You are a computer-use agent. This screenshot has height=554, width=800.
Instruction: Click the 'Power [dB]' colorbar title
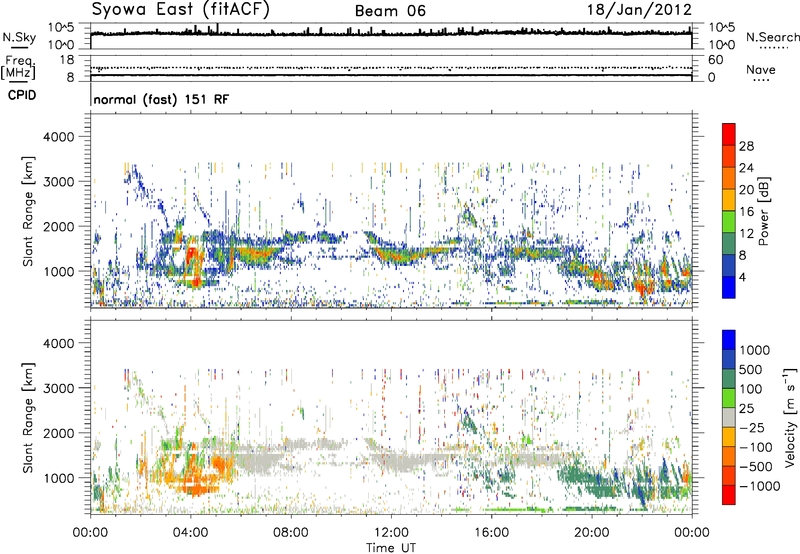(x=764, y=211)
